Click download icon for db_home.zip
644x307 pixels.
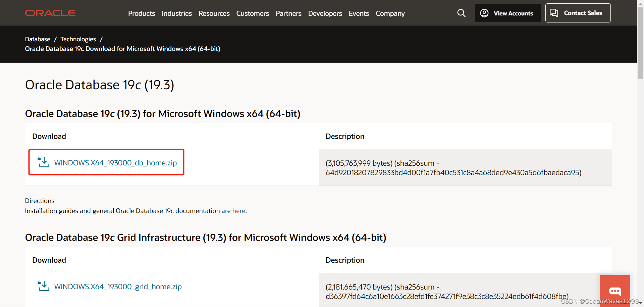(x=44, y=162)
